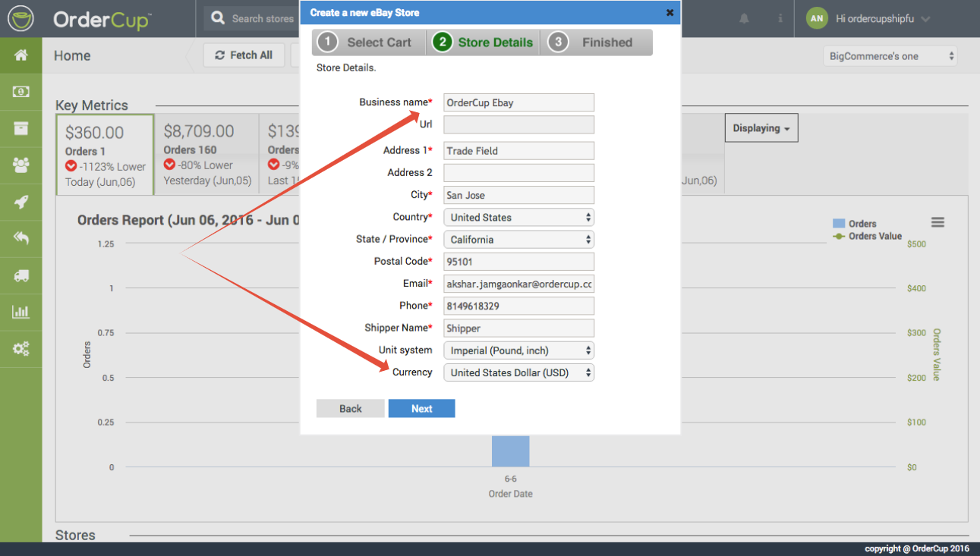The height and width of the screenshot is (556, 980).
Task: Click the 'Stores' section heading
Action: click(x=75, y=536)
